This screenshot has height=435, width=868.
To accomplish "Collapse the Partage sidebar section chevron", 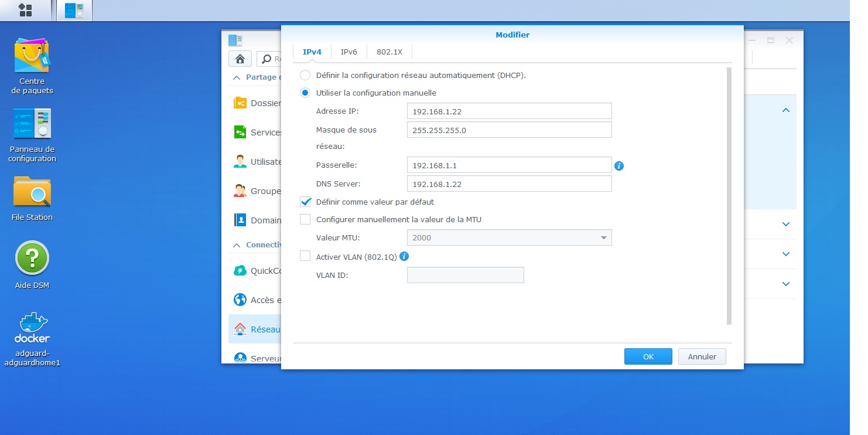I will 237,77.
